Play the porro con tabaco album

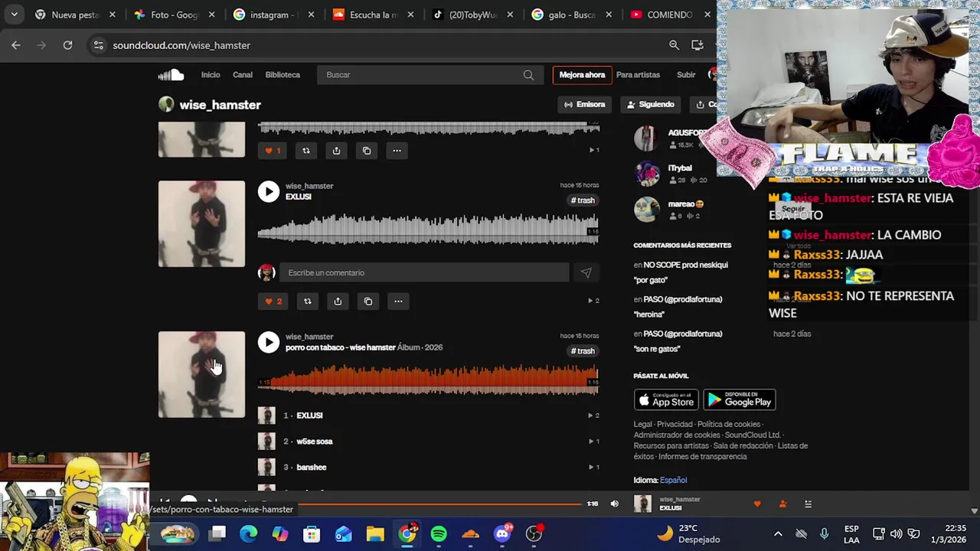268,342
